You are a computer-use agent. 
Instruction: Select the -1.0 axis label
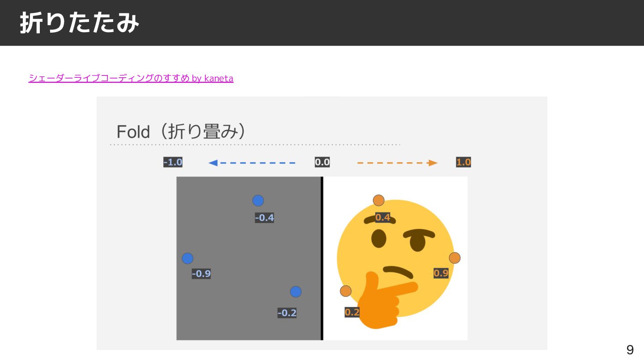point(173,162)
